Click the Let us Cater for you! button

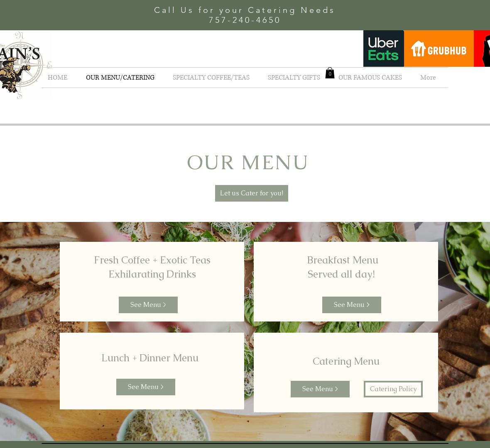coord(252,193)
